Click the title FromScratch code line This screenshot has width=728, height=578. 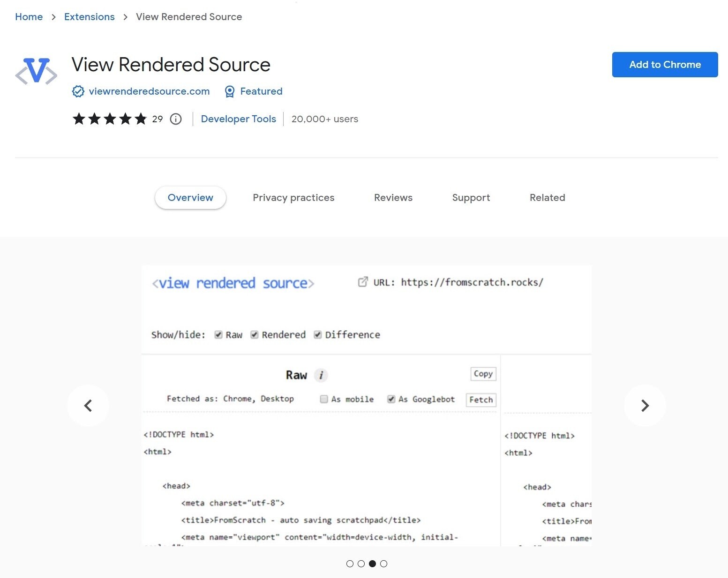coord(301,520)
